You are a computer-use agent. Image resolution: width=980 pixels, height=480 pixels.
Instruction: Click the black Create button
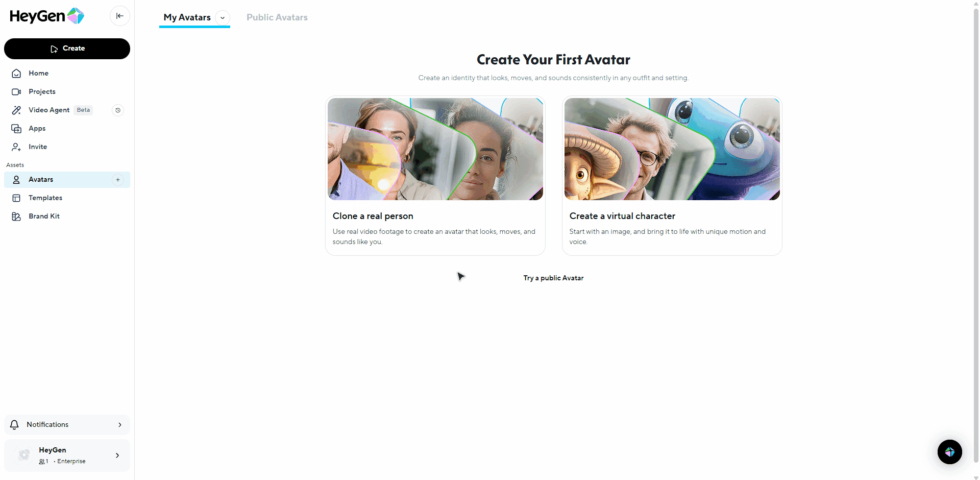(x=67, y=49)
